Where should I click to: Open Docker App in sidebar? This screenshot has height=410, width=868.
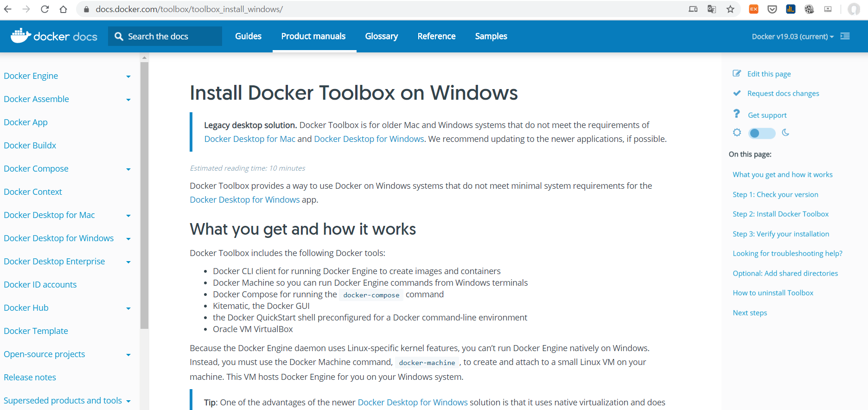pyautogui.click(x=26, y=122)
